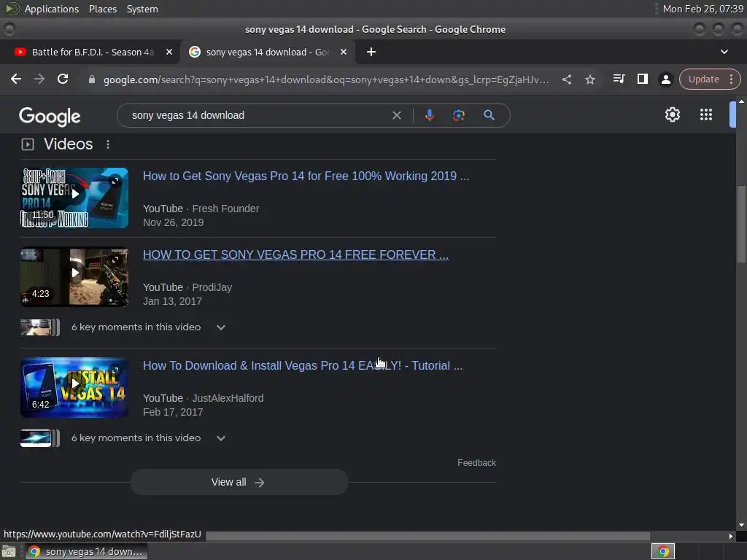The width and height of the screenshot is (747, 560).
Task: Open Google quick settings gear
Action: (x=672, y=114)
